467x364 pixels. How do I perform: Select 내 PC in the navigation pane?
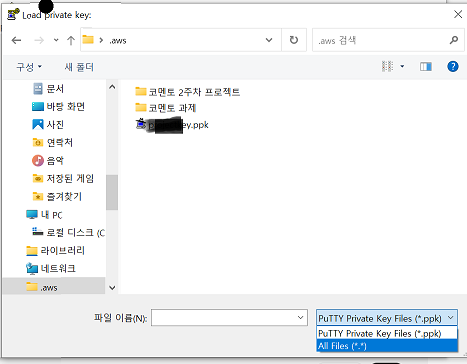pyautogui.click(x=51, y=215)
